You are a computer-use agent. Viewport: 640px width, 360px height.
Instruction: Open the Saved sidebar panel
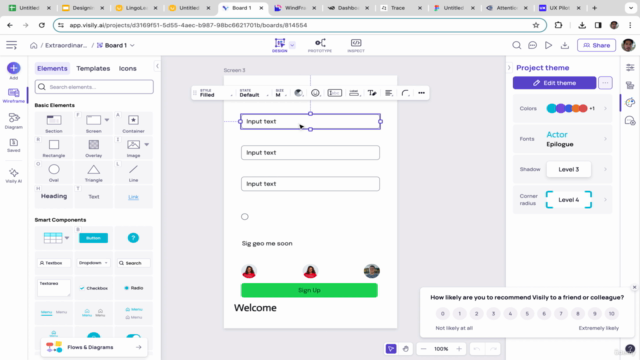tap(13, 145)
